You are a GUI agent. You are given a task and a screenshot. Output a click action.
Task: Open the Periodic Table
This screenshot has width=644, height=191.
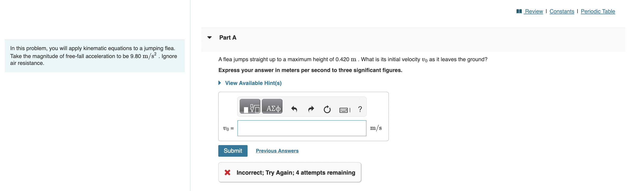(598, 11)
